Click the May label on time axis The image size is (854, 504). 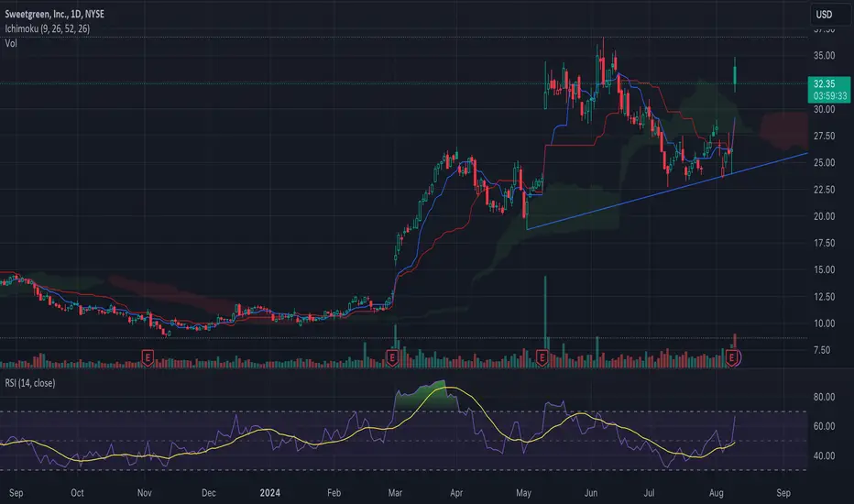(523, 493)
